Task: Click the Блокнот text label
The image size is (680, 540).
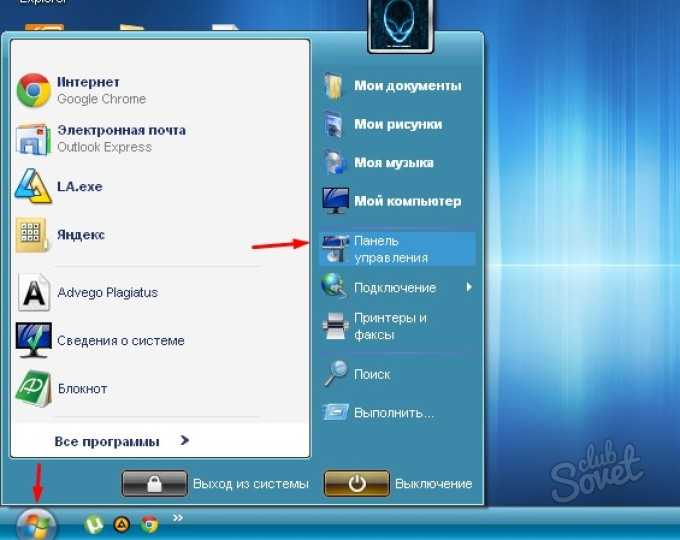Action: click(82, 389)
